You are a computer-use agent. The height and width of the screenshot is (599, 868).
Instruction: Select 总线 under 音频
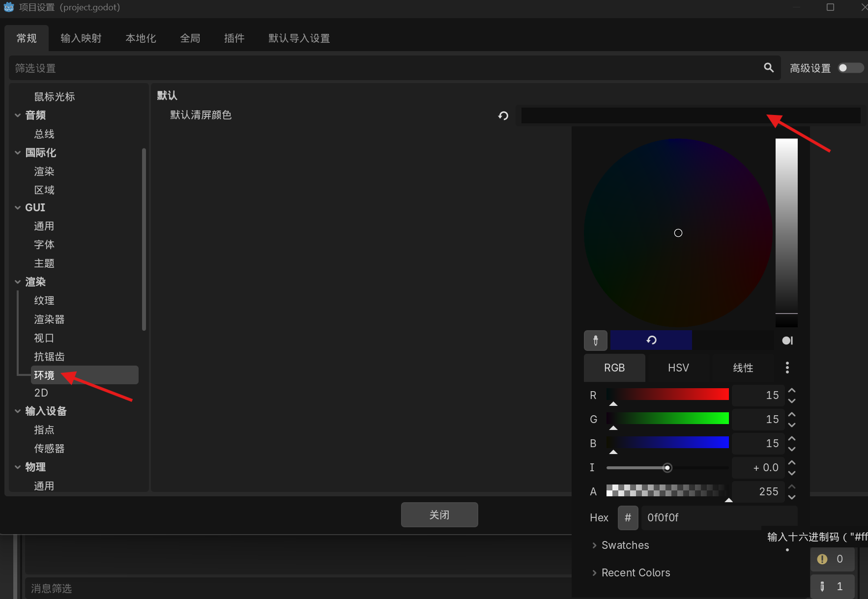(44, 134)
